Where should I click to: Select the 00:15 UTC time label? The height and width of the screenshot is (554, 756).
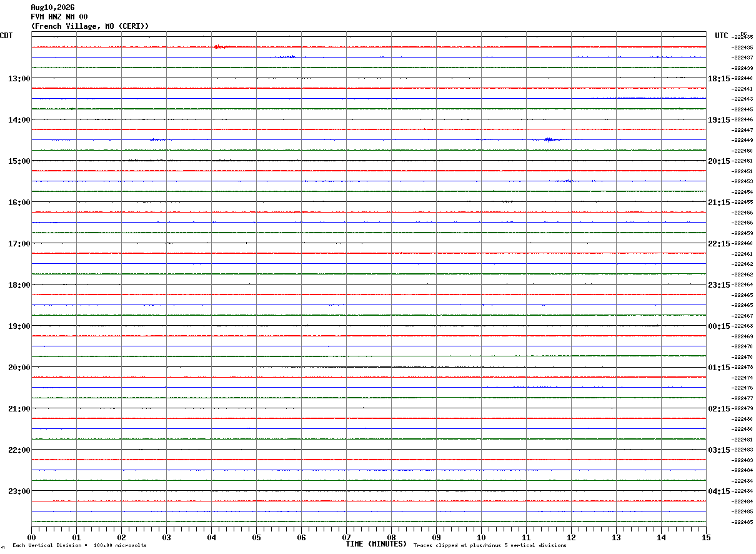point(719,326)
